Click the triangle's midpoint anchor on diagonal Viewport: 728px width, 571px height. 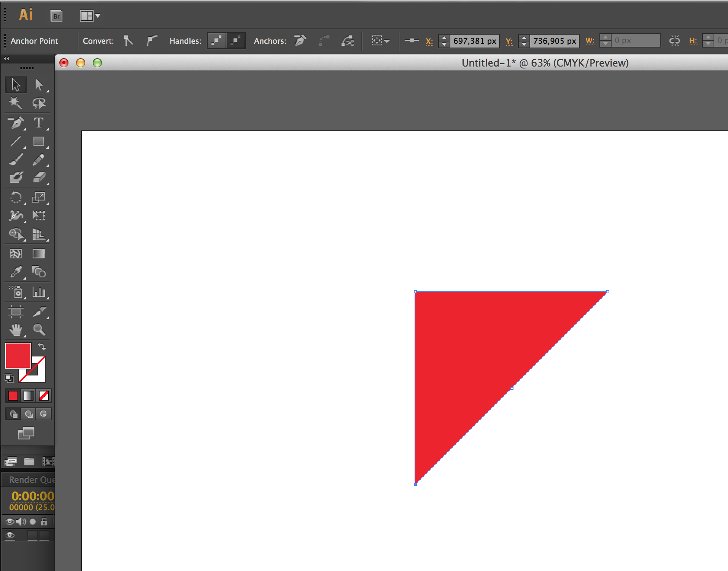[x=512, y=388]
